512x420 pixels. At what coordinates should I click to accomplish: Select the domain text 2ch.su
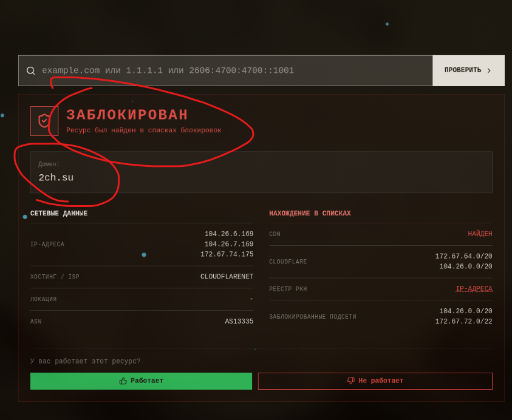[x=56, y=178]
